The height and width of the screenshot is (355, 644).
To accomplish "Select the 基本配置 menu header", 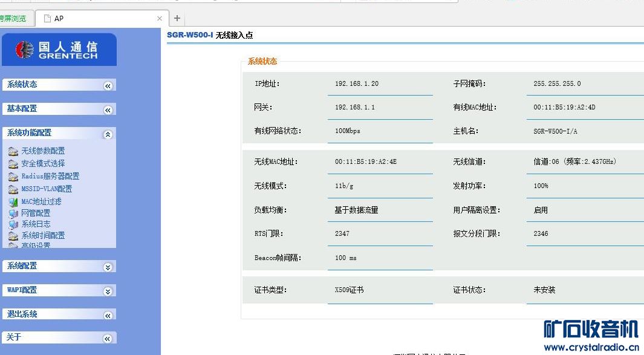I will click(x=59, y=109).
